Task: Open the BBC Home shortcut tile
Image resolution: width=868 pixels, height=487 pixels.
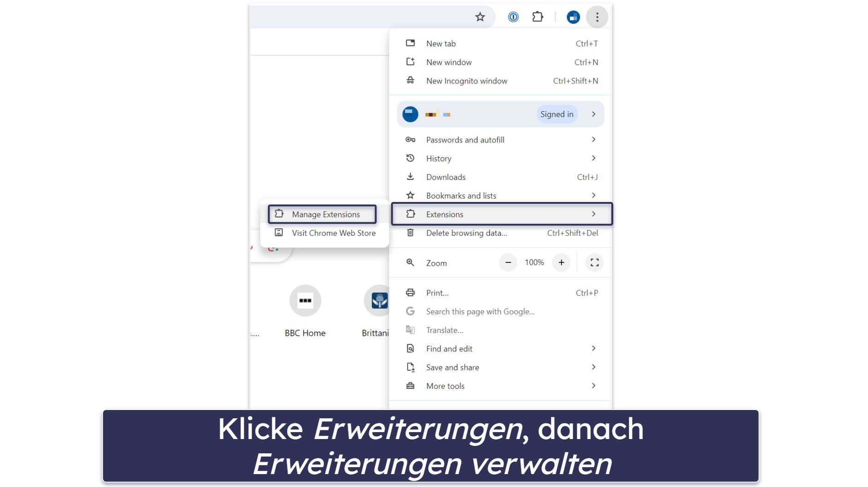Action: point(305,311)
